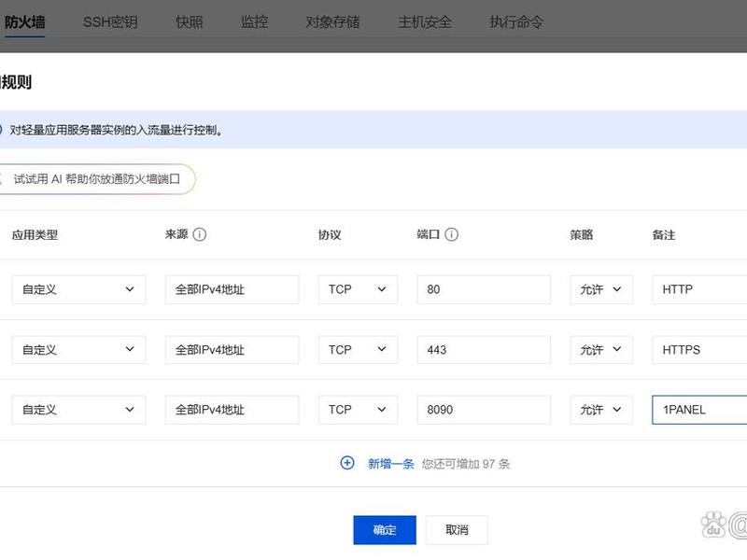The image size is (747, 560).
Task: Switch to the SSH密钥 tab
Action: pyautogui.click(x=110, y=21)
